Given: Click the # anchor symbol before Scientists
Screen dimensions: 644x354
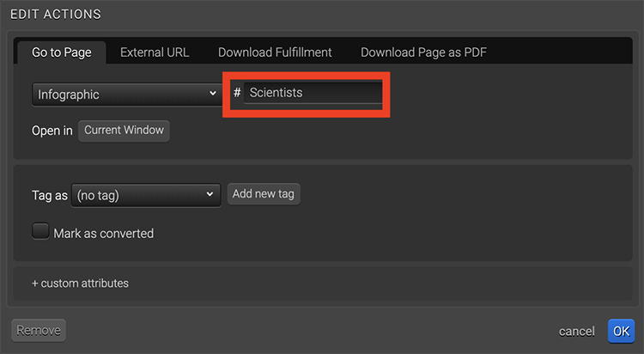Looking at the screenshot, I should click(x=237, y=93).
